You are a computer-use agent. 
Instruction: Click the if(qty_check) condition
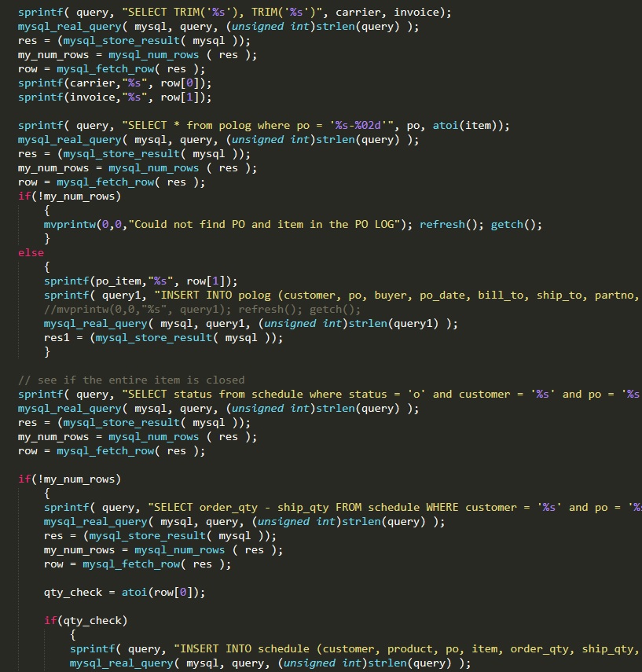pos(85,621)
